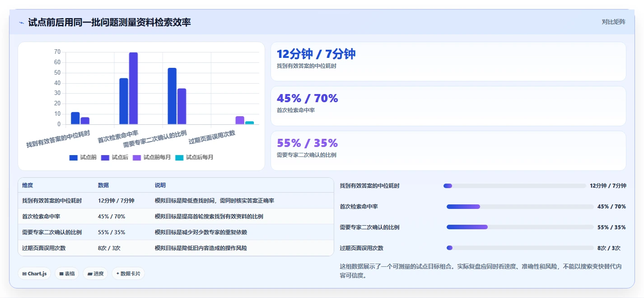Click the progress value 45% / 70%

point(611,207)
